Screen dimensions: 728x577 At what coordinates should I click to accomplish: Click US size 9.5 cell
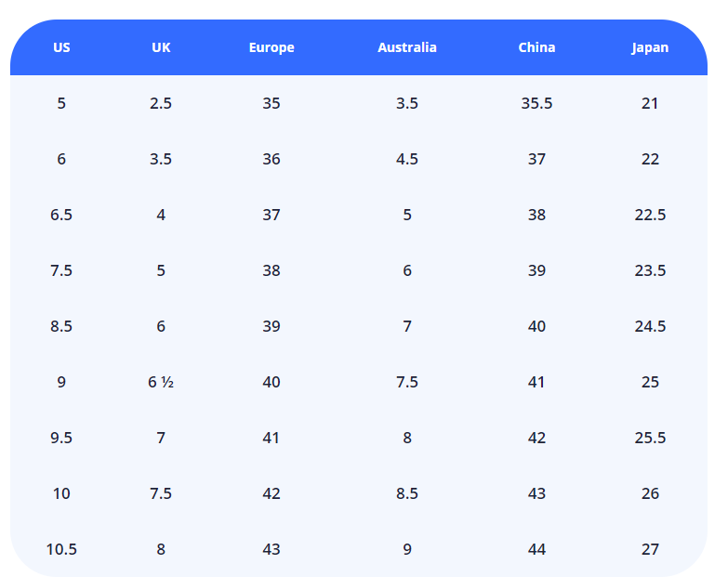click(61, 438)
